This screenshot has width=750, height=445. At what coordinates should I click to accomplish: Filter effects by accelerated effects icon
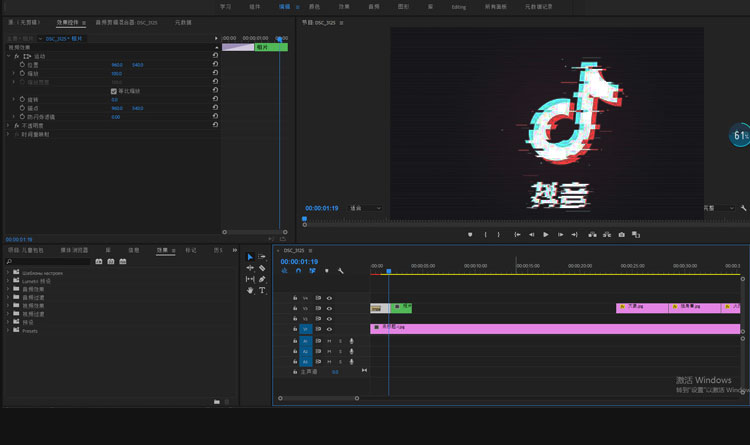point(99,261)
